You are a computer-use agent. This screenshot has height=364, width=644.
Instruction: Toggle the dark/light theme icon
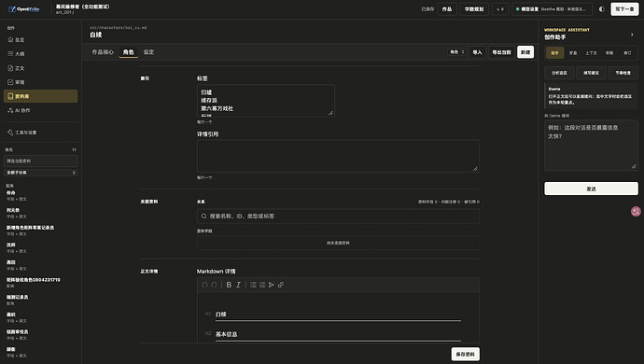point(602,9)
